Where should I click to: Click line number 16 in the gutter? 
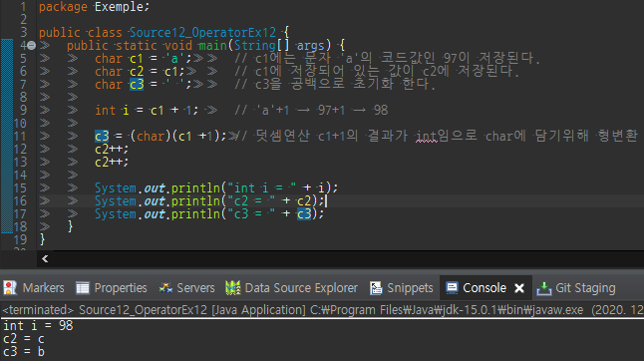20,200
